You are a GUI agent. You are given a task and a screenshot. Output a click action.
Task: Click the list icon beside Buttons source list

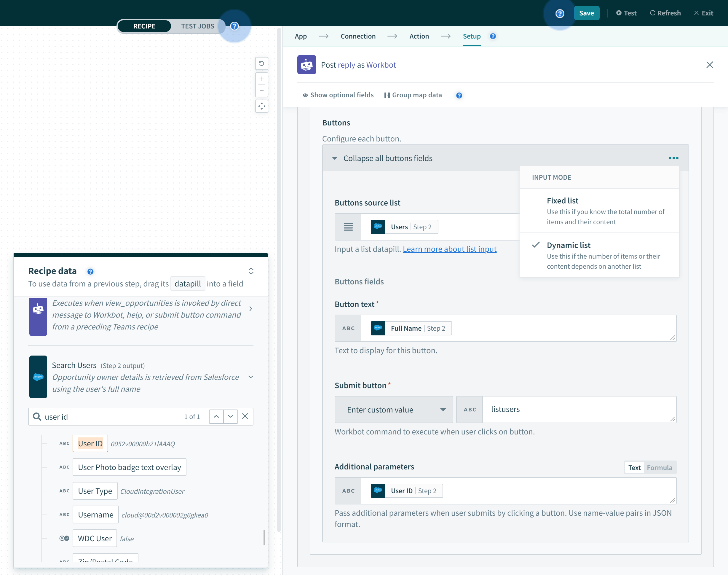[x=348, y=227]
